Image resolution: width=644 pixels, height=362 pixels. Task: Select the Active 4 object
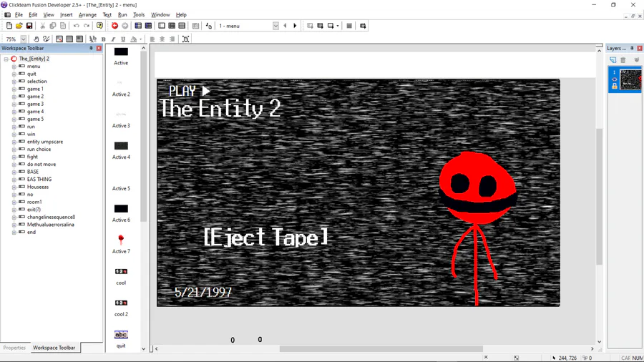(x=121, y=151)
